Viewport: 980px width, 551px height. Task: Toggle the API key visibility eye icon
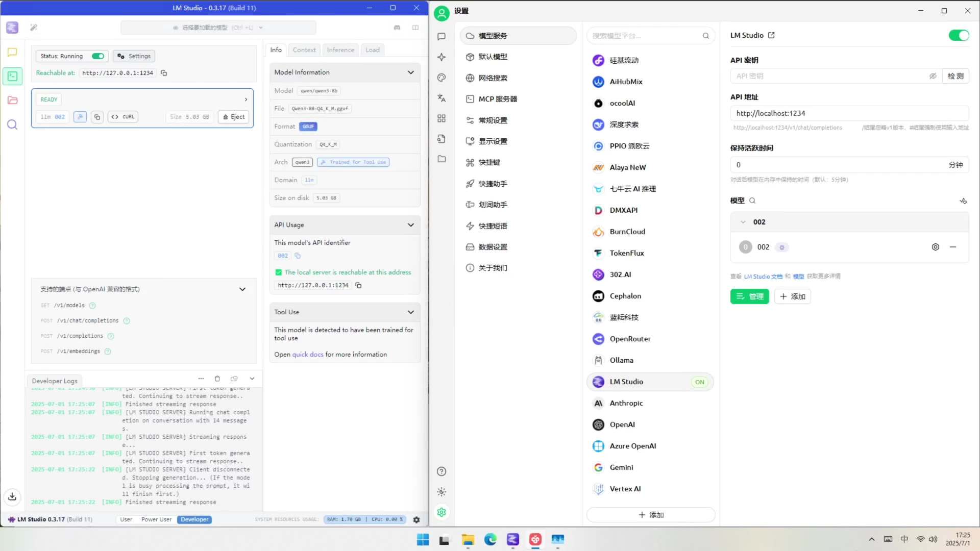933,76
